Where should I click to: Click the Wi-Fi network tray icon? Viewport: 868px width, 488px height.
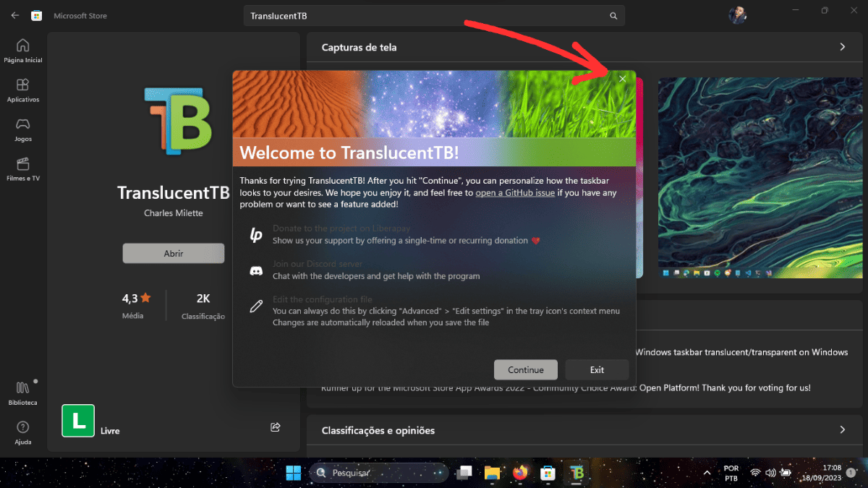(755, 473)
